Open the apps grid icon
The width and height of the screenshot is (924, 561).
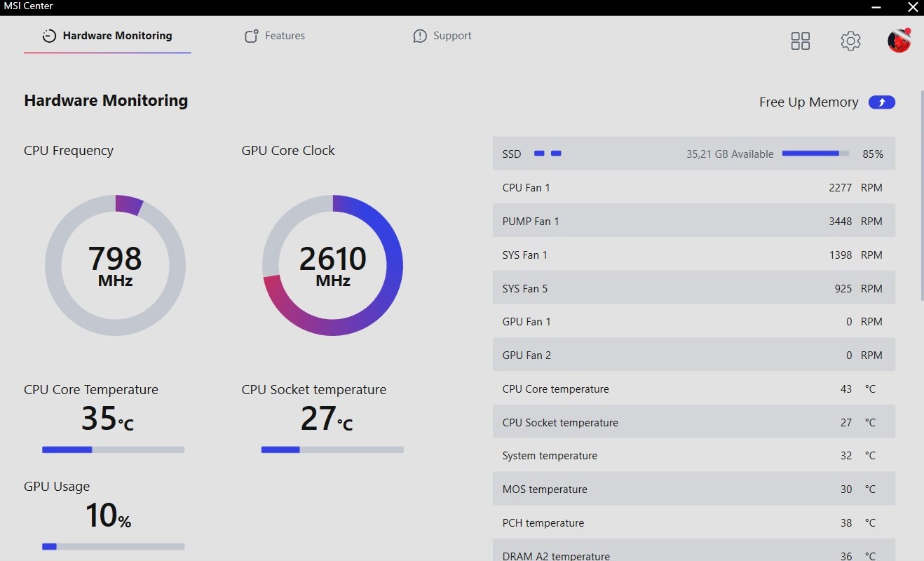[801, 41]
